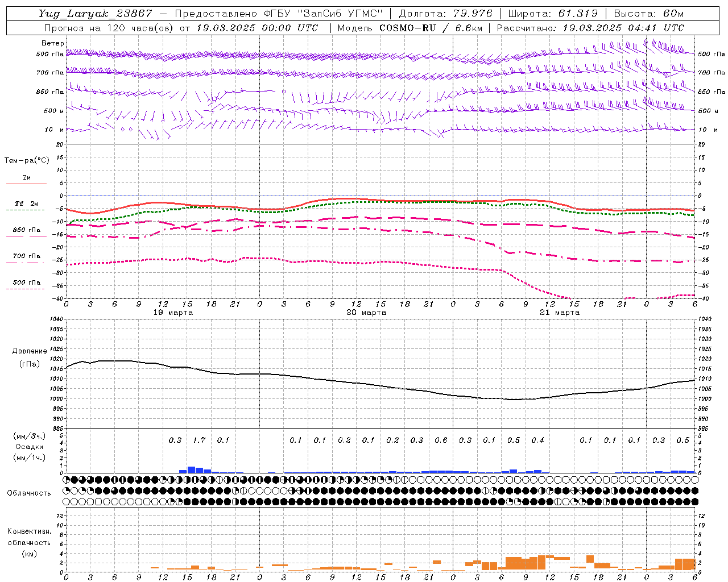The width and height of the screenshot is (728, 582).
Task: Click the (мм/1ч.) precipitation unit label
Action: pos(30,458)
